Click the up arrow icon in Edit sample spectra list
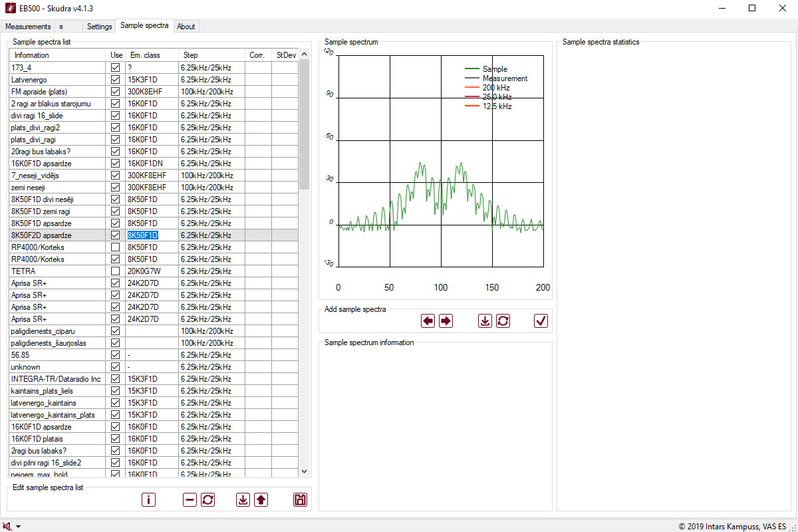This screenshot has width=798, height=532. (x=261, y=499)
